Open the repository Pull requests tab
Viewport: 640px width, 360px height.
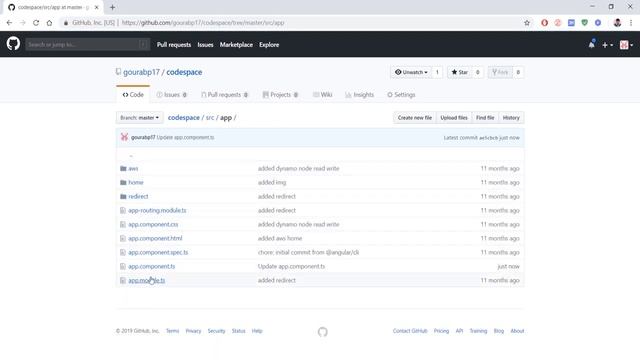pos(224,95)
